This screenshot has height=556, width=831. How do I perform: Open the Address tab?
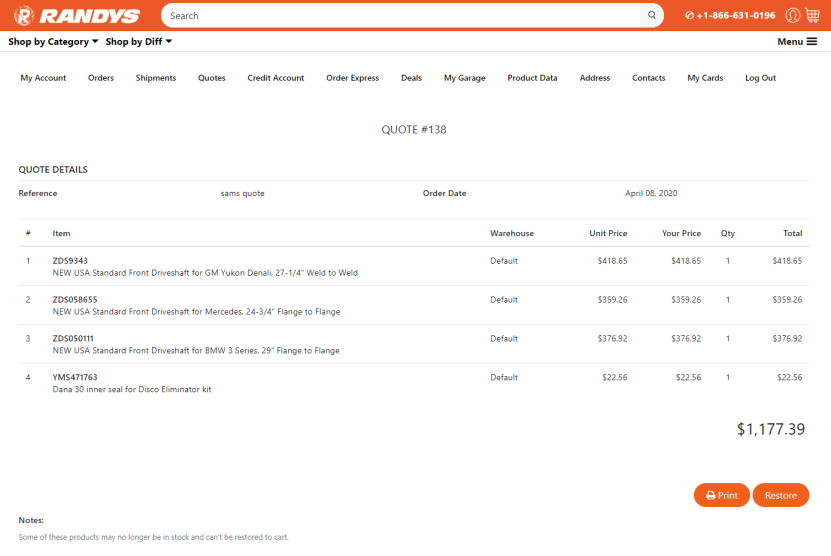(595, 78)
